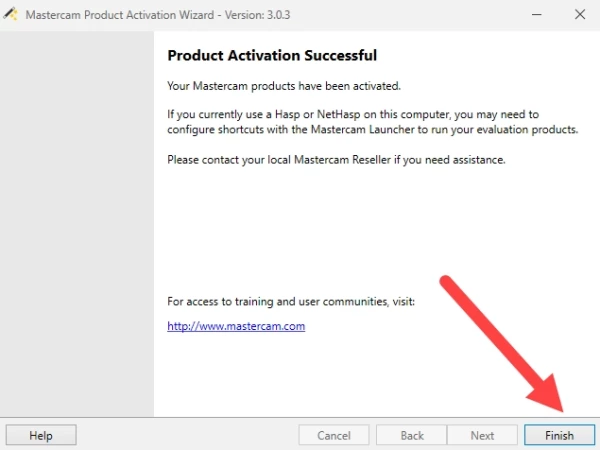
Task: Click the grey left sidebar panel
Action: (77, 220)
